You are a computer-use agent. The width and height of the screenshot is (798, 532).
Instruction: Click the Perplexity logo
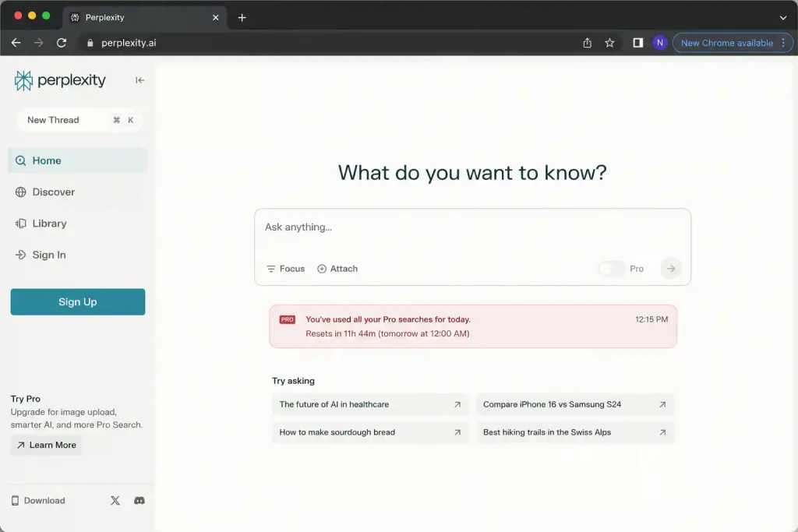(x=59, y=80)
